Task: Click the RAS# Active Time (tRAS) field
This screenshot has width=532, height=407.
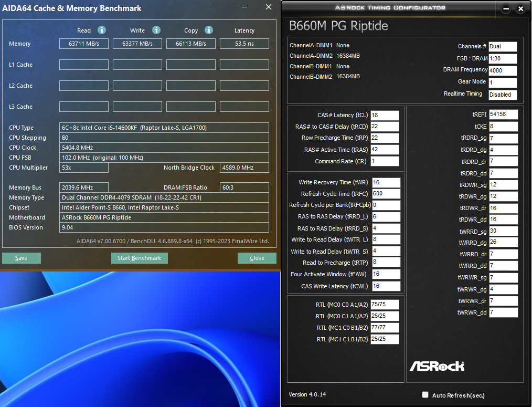Action: click(x=385, y=150)
